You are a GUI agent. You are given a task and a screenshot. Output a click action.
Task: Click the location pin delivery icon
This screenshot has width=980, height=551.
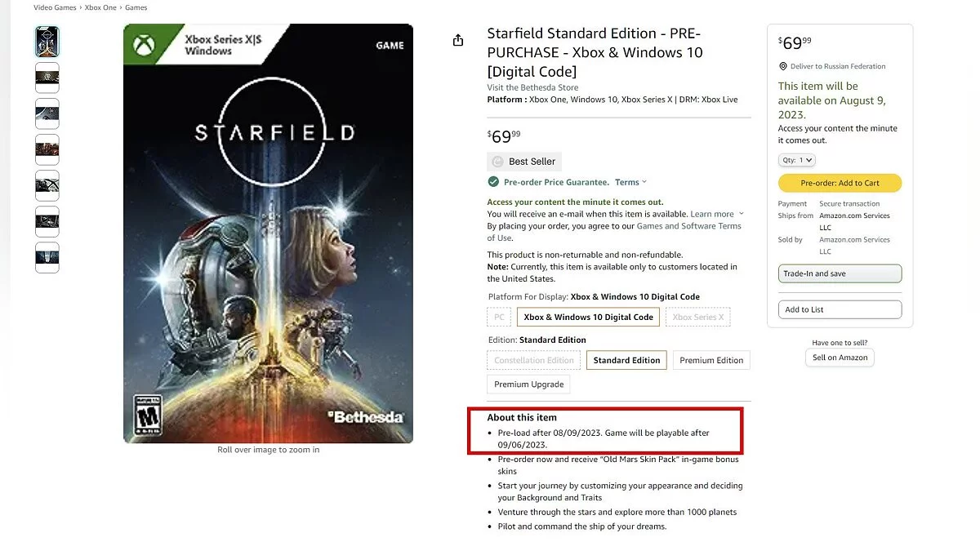tap(783, 67)
